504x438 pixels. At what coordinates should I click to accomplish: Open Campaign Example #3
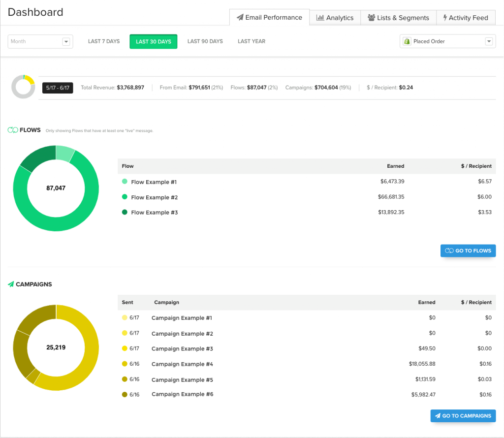pos(182,348)
